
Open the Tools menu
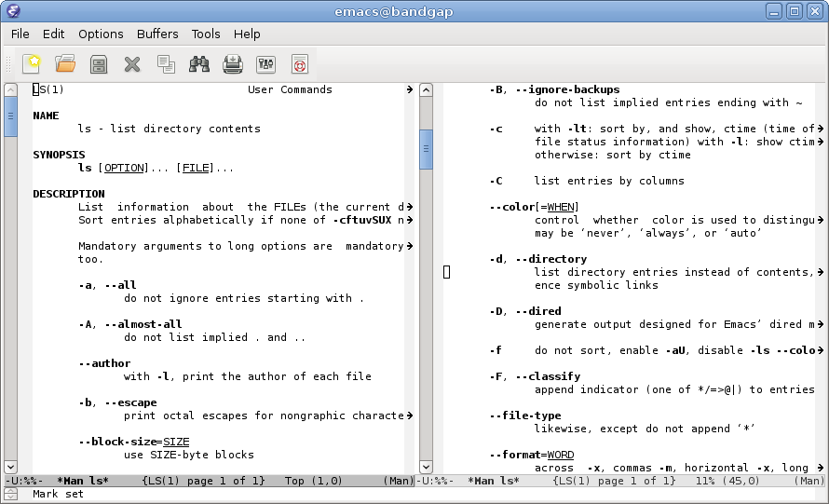point(206,34)
